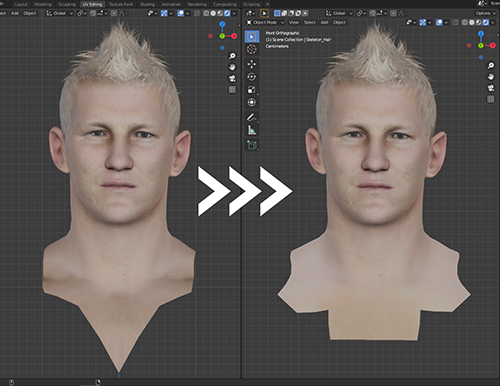The width and height of the screenshot is (500, 386).
Task: Toggle X-ray in the right viewport header
Action: click(455, 22)
